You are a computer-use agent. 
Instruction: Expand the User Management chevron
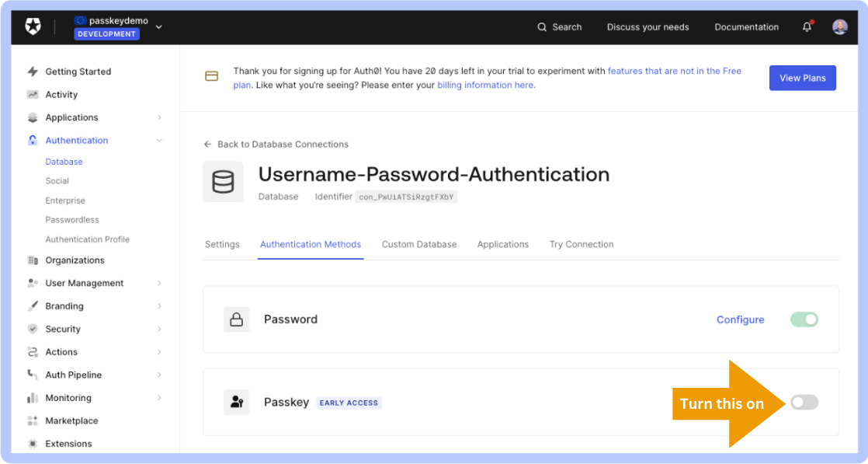159,283
